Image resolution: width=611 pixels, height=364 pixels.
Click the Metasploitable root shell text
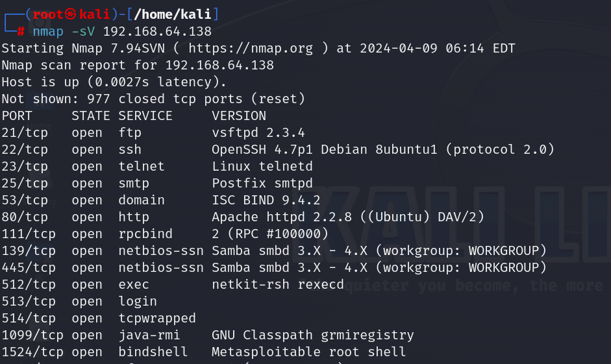[x=308, y=352]
